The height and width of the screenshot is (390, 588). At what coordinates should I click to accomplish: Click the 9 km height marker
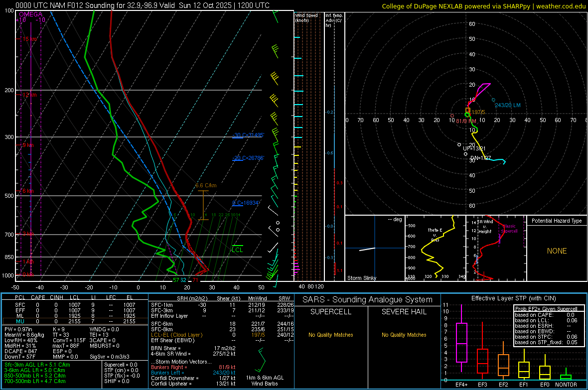(x=28, y=145)
